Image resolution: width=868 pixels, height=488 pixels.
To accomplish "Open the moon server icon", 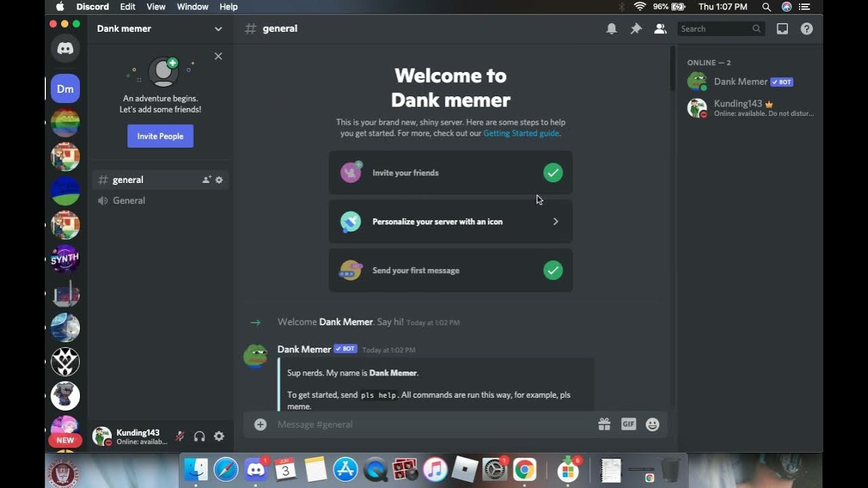I will (65, 328).
